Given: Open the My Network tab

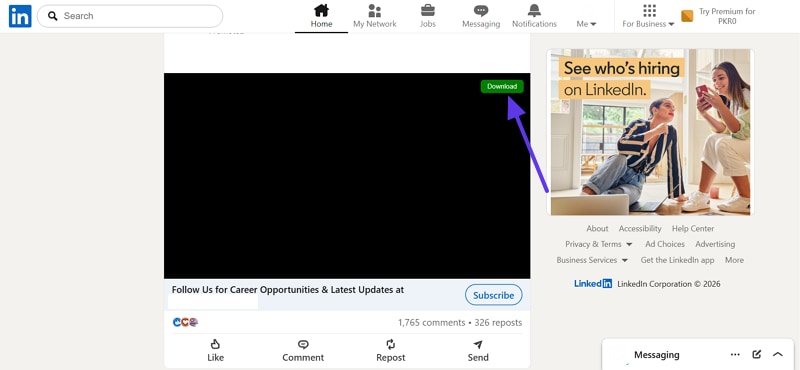Looking at the screenshot, I should click(374, 16).
